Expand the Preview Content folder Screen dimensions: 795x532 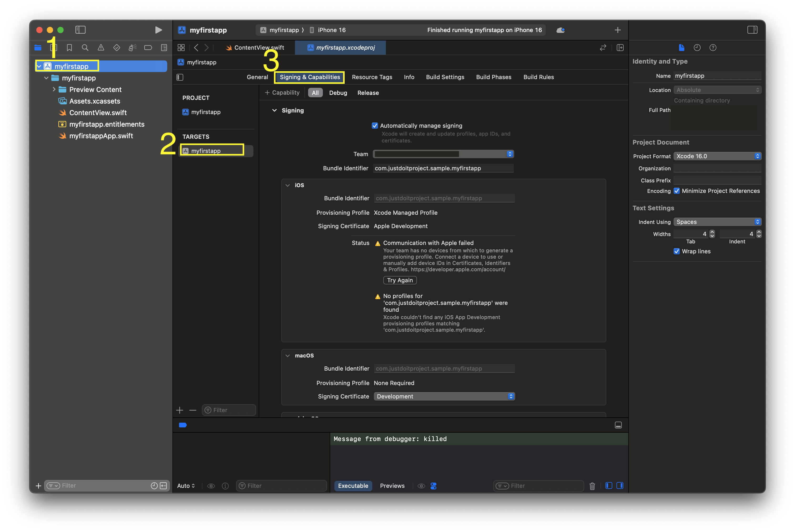pos(54,90)
